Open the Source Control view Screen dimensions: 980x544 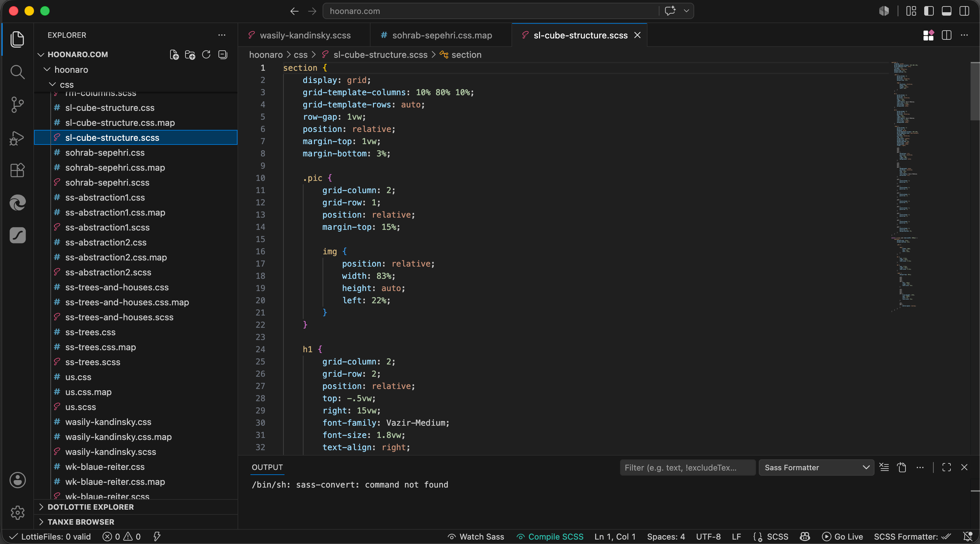click(x=17, y=104)
